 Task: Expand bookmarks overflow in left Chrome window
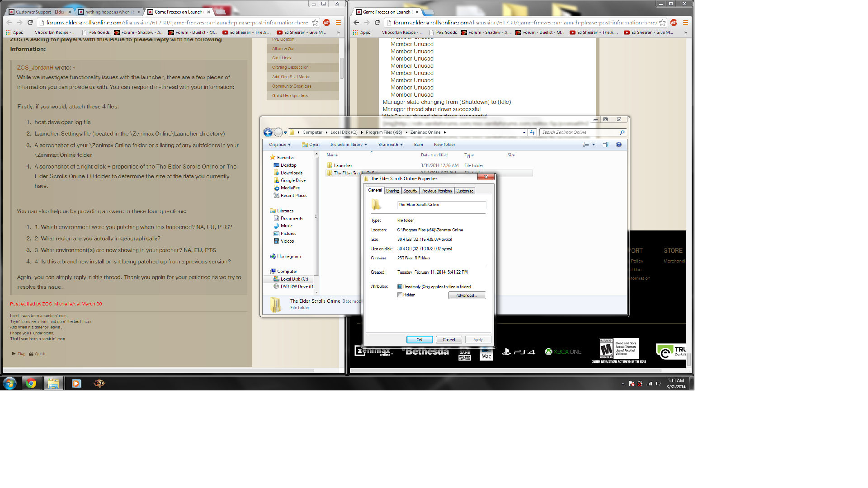pos(338,33)
